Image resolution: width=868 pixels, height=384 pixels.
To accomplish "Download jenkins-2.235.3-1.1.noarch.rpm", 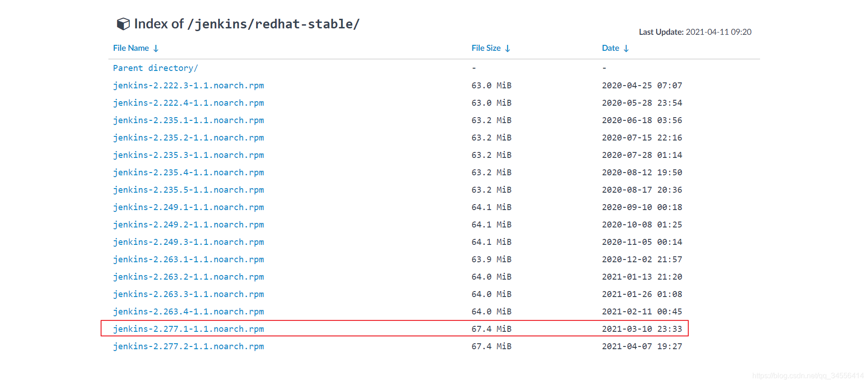I will click(188, 155).
